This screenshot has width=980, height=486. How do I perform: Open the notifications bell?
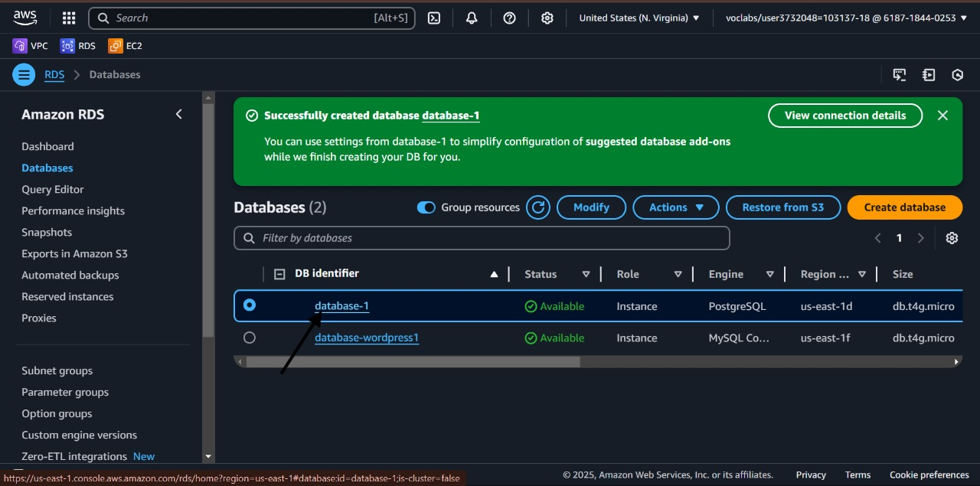(x=472, y=18)
